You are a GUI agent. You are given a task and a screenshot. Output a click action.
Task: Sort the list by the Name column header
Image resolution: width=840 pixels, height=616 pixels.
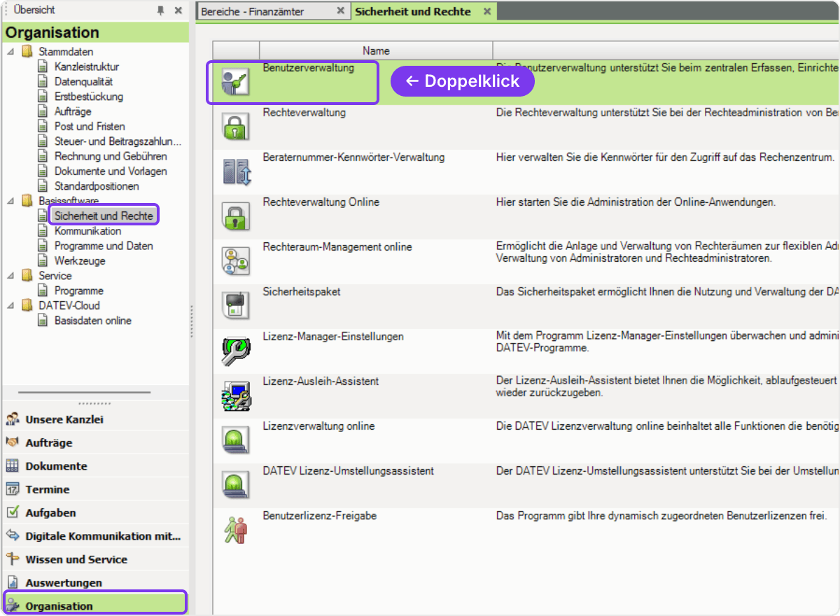pyautogui.click(x=376, y=50)
